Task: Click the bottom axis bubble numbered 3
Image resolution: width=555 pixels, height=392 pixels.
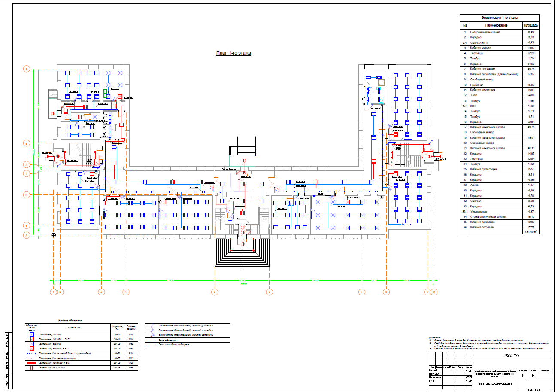Action: tap(101, 292)
